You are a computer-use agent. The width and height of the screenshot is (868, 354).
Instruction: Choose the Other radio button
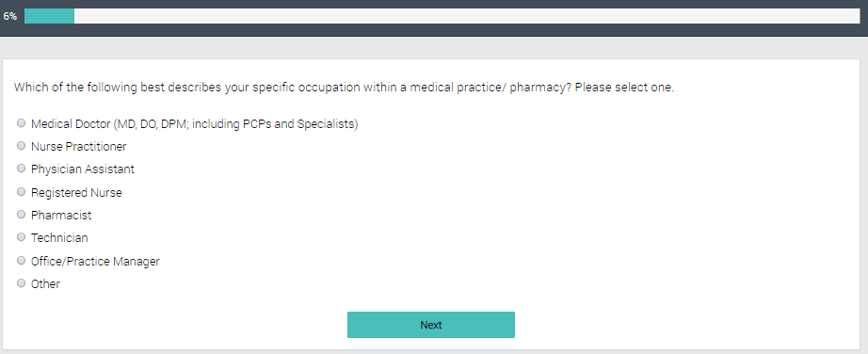click(21, 283)
